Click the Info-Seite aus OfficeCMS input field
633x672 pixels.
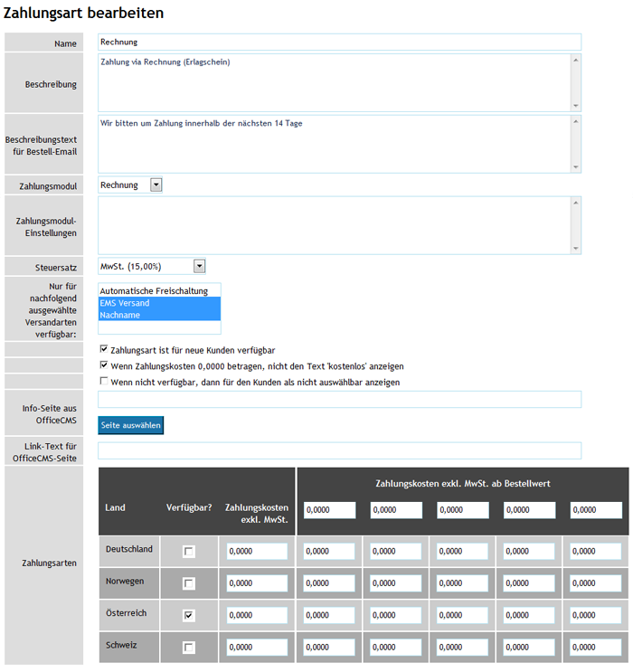pos(339,399)
